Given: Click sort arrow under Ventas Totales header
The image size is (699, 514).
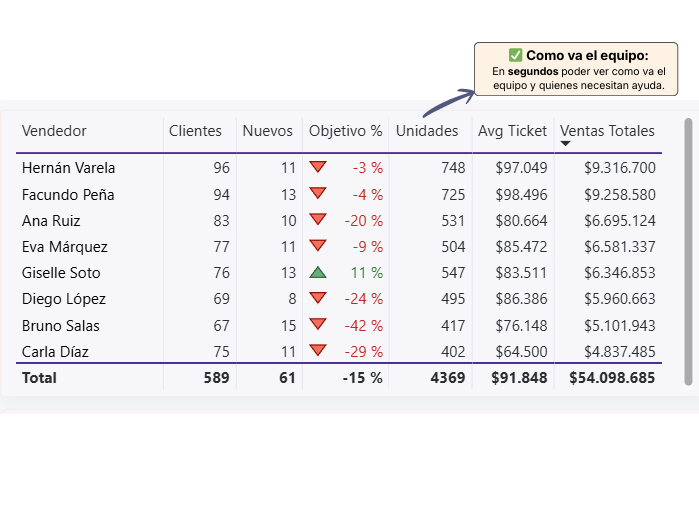Looking at the screenshot, I should (x=565, y=144).
